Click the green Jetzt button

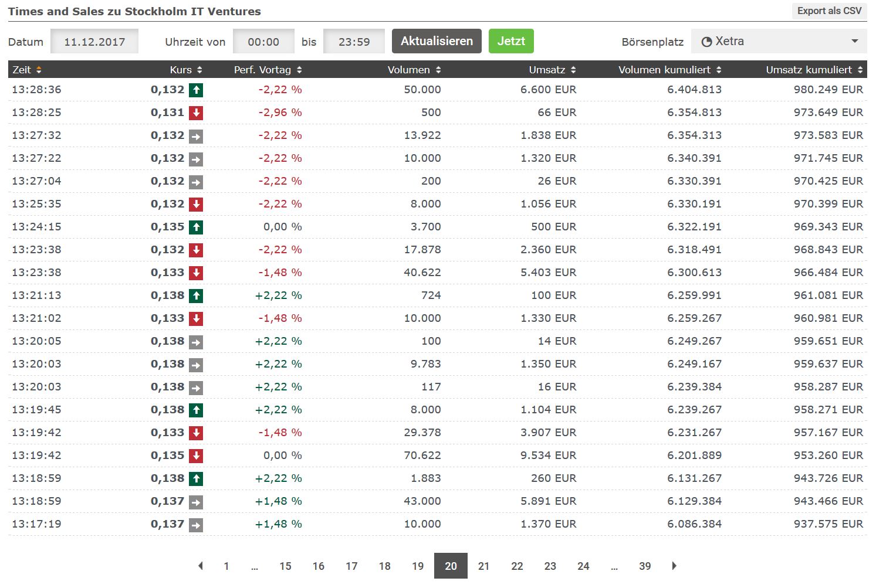click(x=511, y=42)
